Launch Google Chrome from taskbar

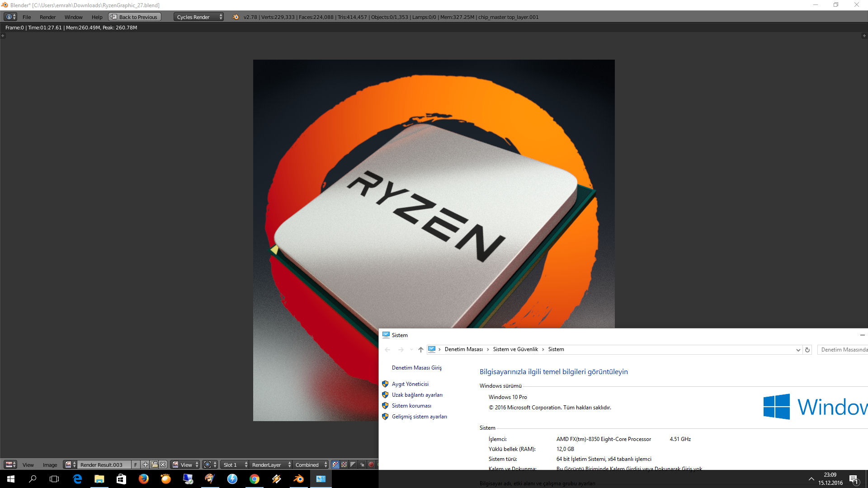pos(255,479)
